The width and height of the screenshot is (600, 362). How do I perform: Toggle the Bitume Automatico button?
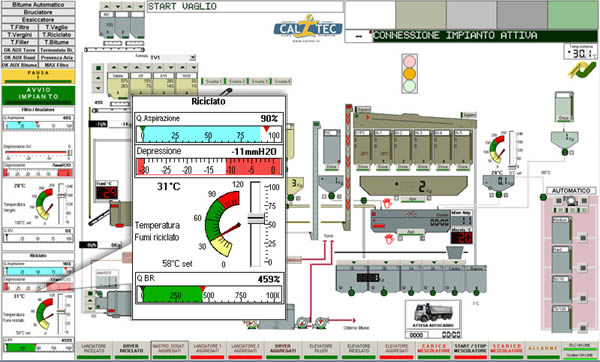38,5
